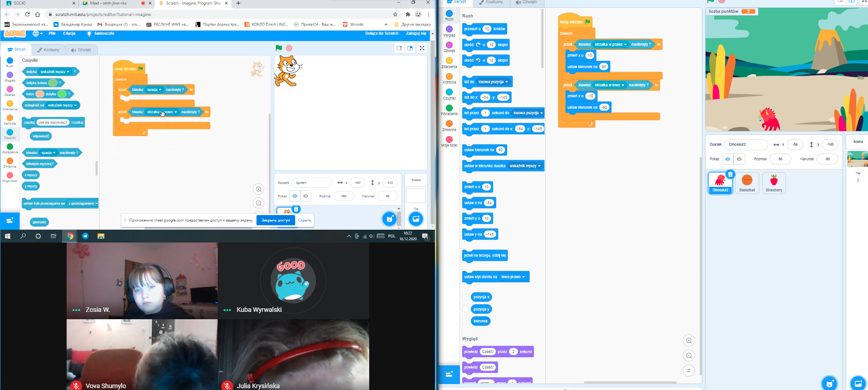Open Plik menu in shared Scratch

point(52,33)
